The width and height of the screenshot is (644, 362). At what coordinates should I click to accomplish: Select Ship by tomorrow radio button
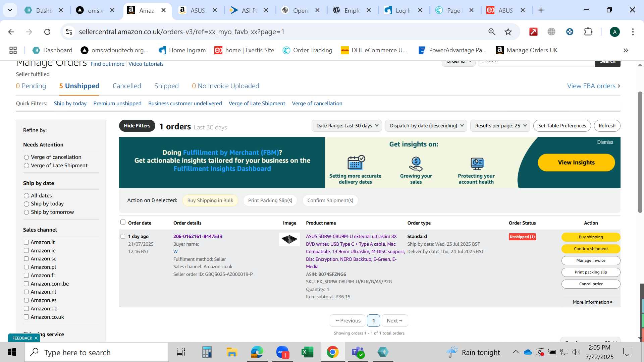click(26, 212)
